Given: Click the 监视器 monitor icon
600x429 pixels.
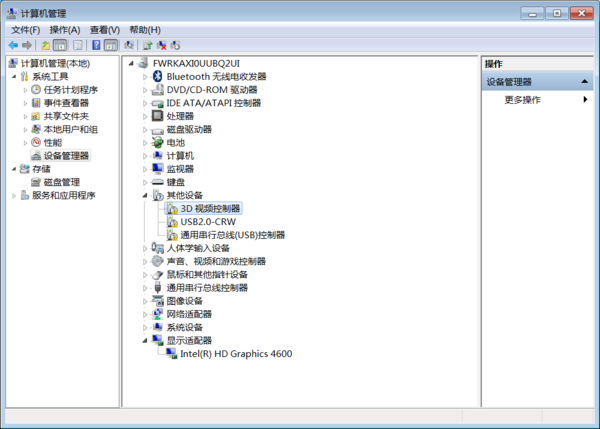Looking at the screenshot, I should click(x=157, y=168).
